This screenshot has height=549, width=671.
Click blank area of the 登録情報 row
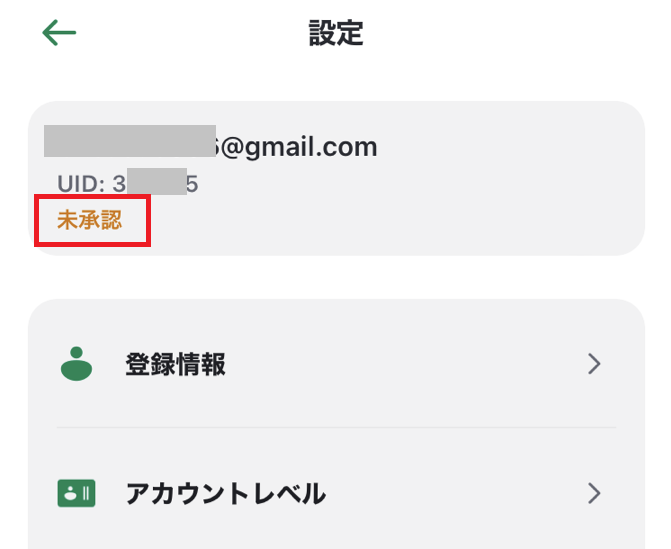pos(407,364)
